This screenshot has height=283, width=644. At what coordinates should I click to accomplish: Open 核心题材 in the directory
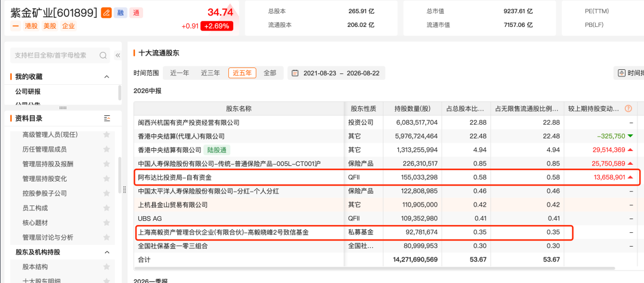point(35,223)
